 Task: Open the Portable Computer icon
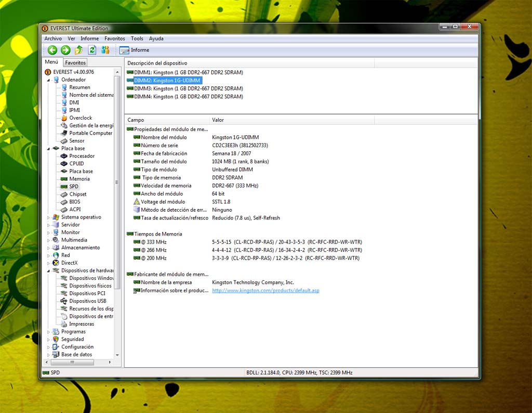[64, 133]
